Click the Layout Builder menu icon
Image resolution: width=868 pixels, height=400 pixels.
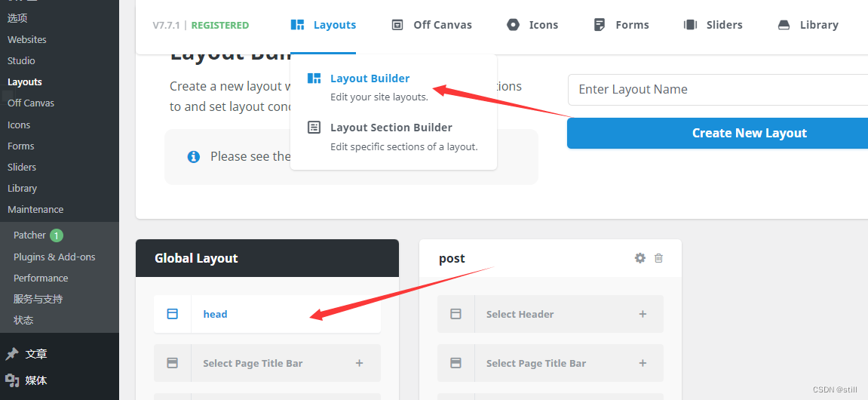pos(314,78)
